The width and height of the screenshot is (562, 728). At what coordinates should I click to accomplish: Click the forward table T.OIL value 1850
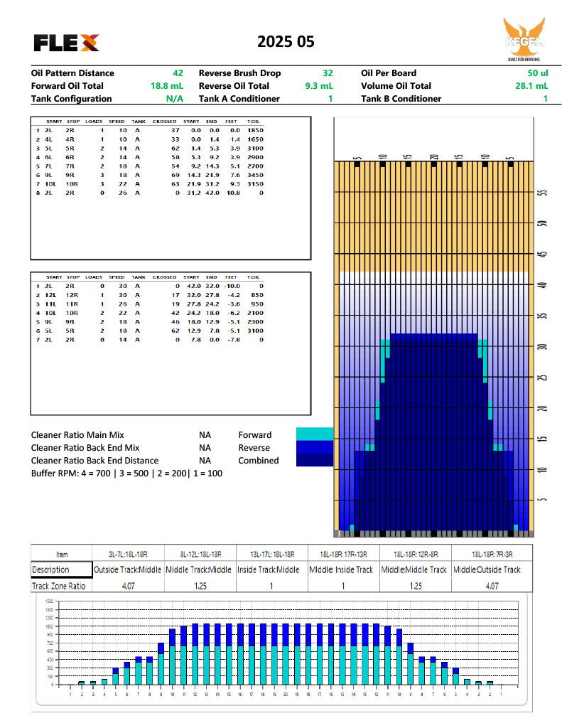tap(255, 131)
